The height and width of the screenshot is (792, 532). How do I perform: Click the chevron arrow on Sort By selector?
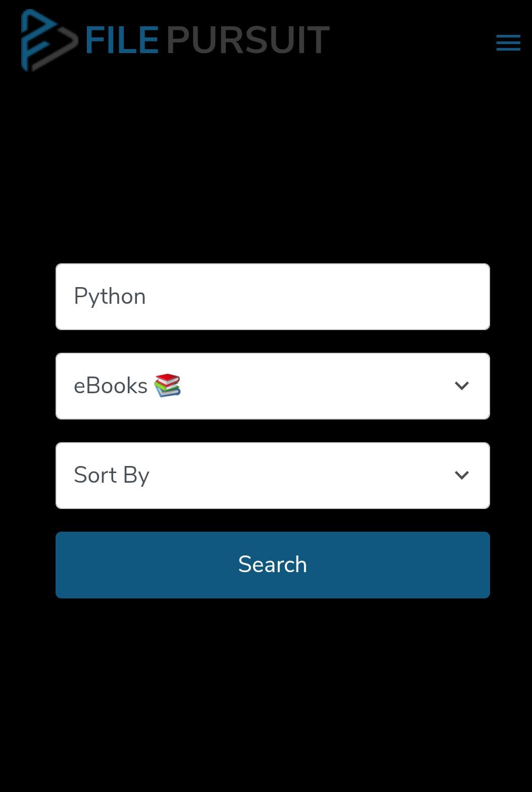point(462,475)
